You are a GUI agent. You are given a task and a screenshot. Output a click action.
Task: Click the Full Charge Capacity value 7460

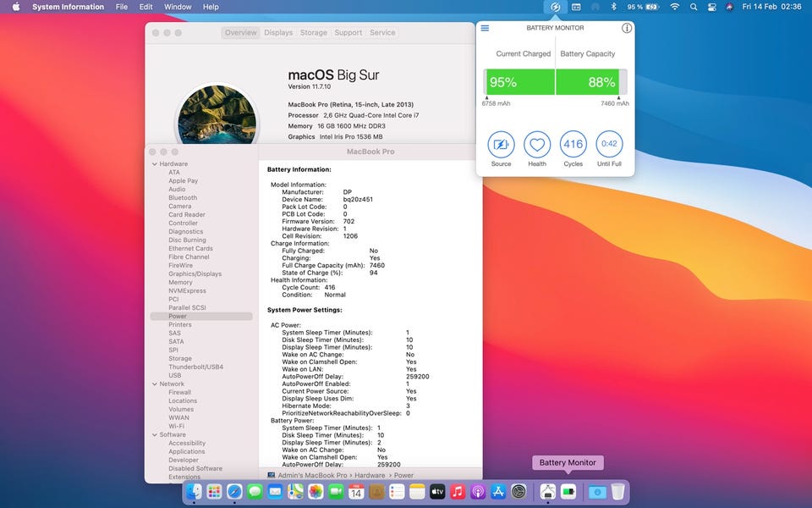pos(377,265)
